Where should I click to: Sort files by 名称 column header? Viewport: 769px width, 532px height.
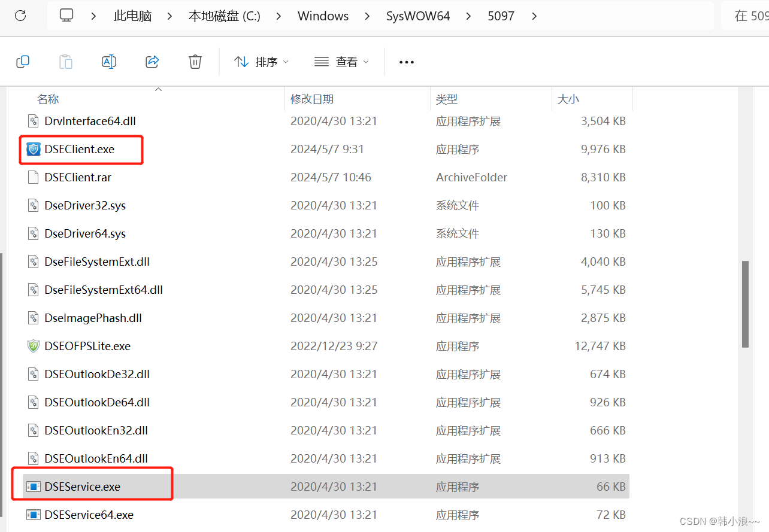48,99
